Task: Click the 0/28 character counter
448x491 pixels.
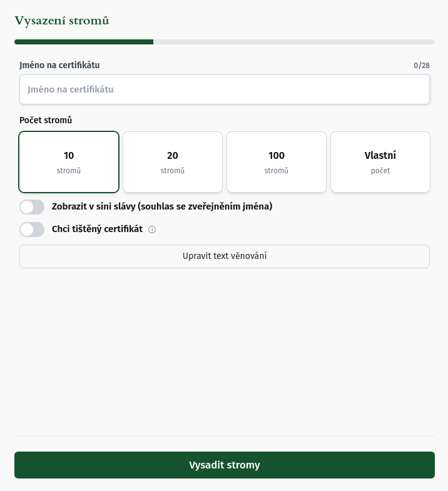Action: click(422, 66)
